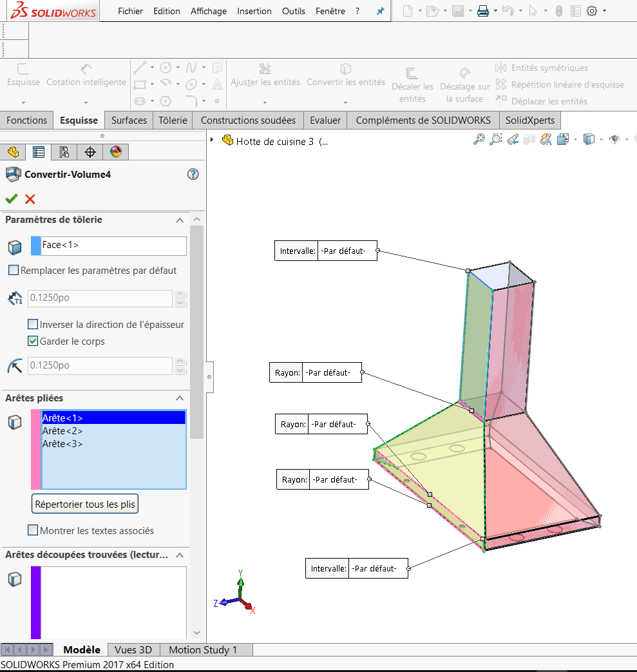Image resolution: width=637 pixels, height=672 pixels.
Task: Click the red X to cancel
Action: coord(30,199)
